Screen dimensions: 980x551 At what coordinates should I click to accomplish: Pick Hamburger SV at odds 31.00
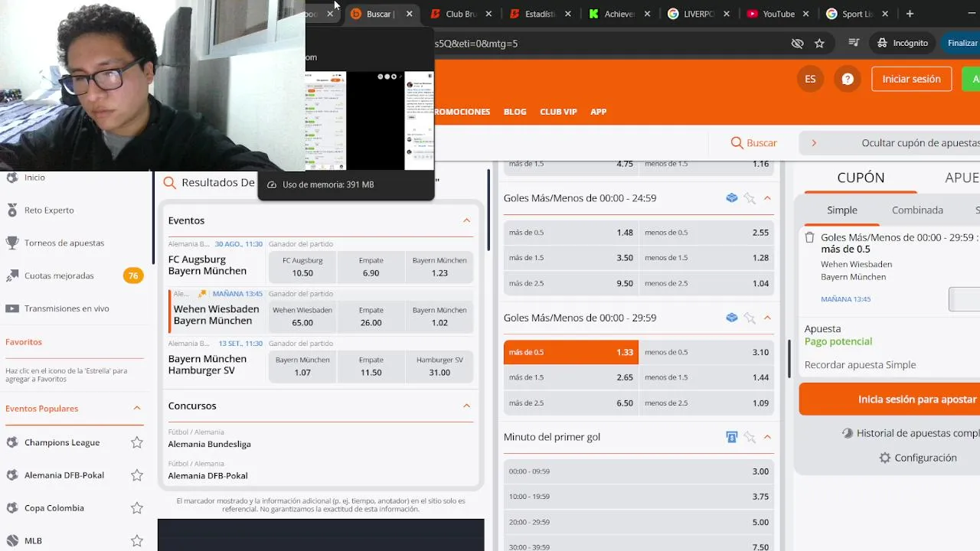coord(439,366)
